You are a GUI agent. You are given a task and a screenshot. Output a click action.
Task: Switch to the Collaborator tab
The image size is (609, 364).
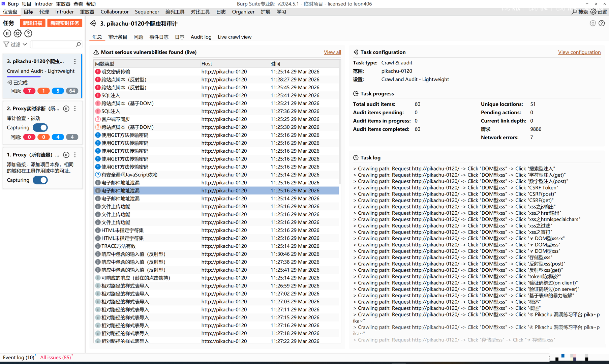point(115,12)
